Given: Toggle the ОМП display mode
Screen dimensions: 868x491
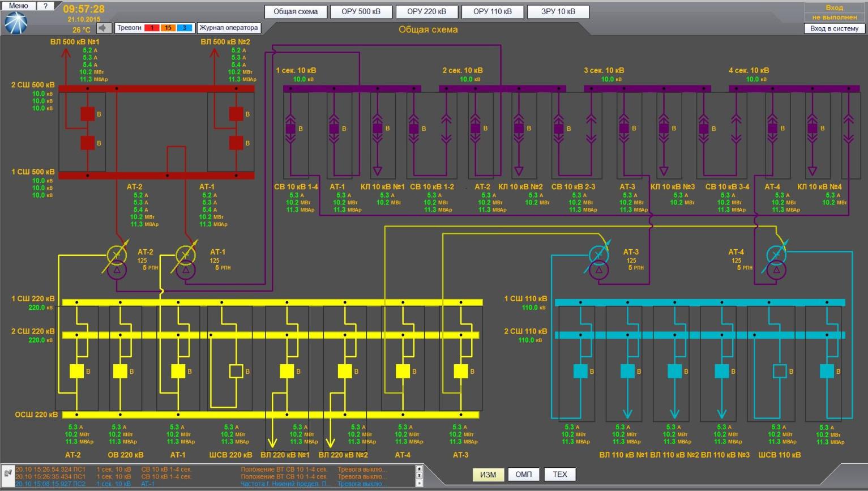Looking at the screenshot, I should (x=523, y=475).
